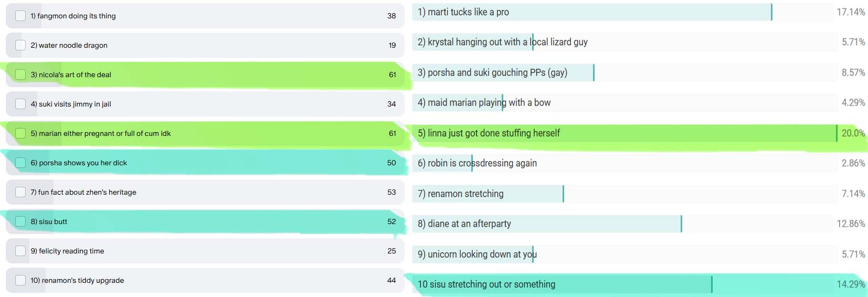Select fun fact about zhen's heritage checkbox
The width and height of the screenshot is (868, 297).
pyautogui.click(x=20, y=192)
